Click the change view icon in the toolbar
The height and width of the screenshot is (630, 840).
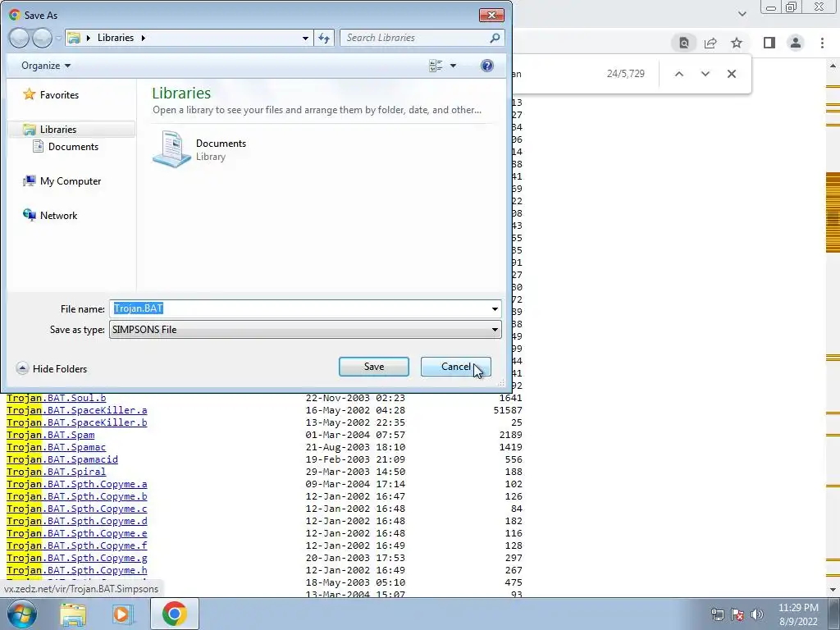pyautogui.click(x=436, y=66)
